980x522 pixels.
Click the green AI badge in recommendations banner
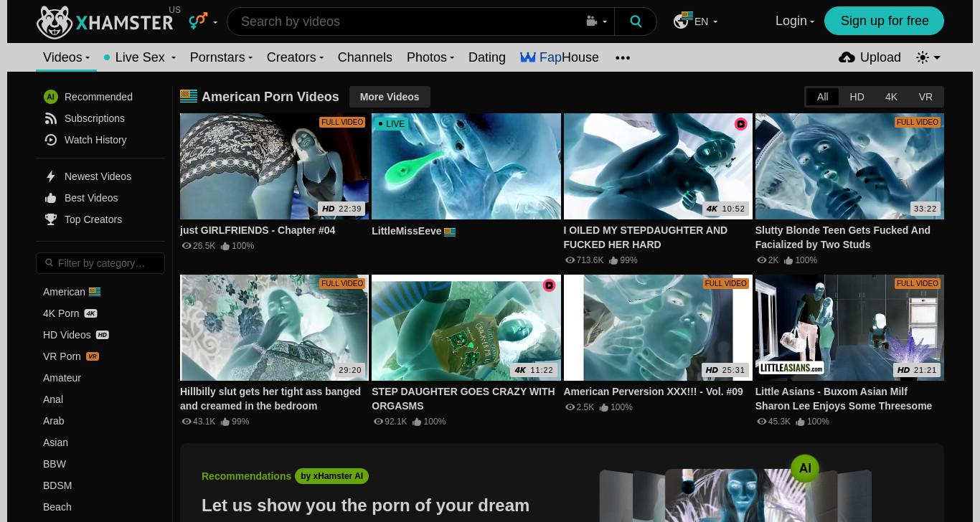(805, 469)
